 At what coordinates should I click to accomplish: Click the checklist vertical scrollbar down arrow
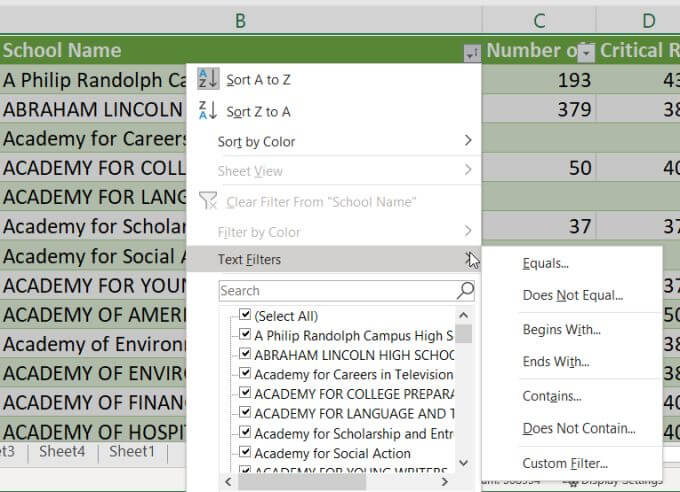pyautogui.click(x=464, y=464)
